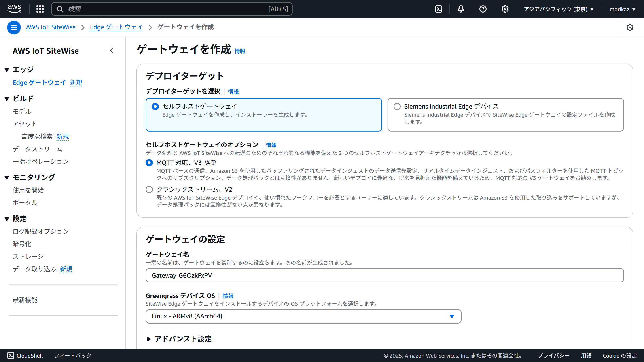Screen dimensions: 644x362
Task: Open 最新機能 in sidebar
Action: point(25,300)
